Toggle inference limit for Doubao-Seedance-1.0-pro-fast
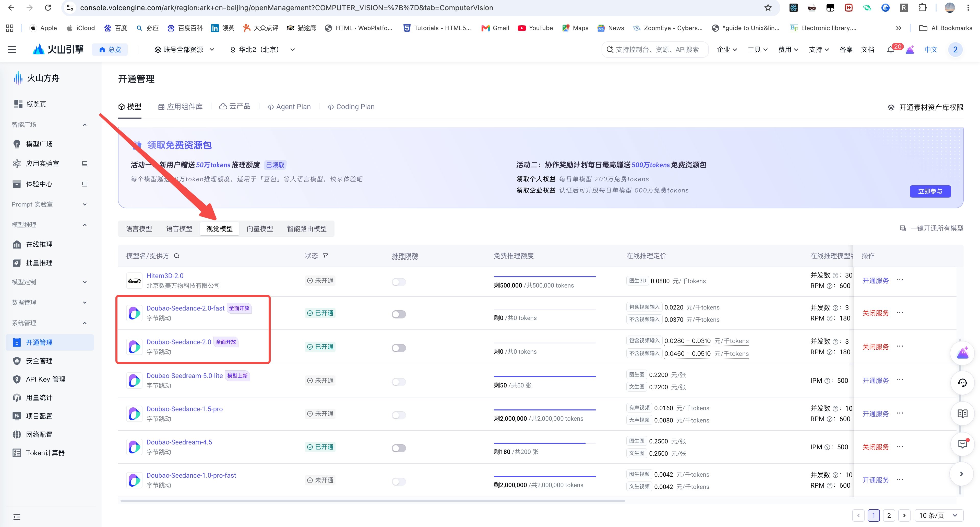Viewport: 980px width, 527px height. coord(399,481)
